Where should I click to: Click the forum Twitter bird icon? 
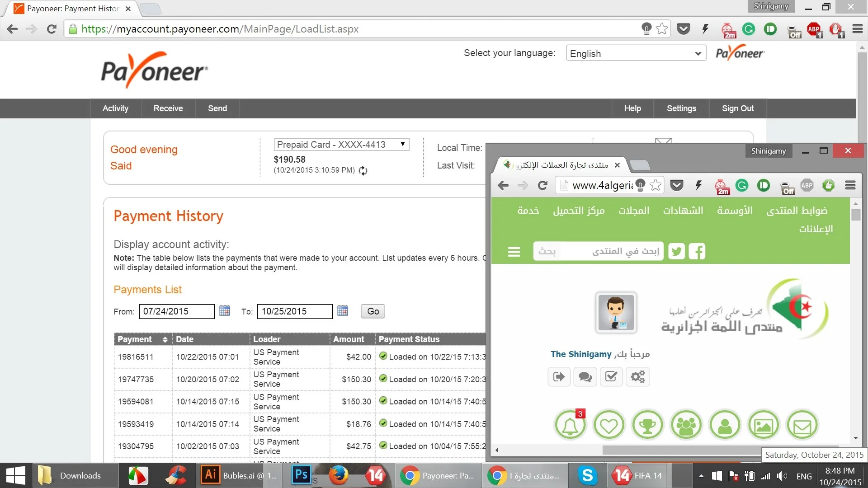pyautogui.click(x=676, y=251)
